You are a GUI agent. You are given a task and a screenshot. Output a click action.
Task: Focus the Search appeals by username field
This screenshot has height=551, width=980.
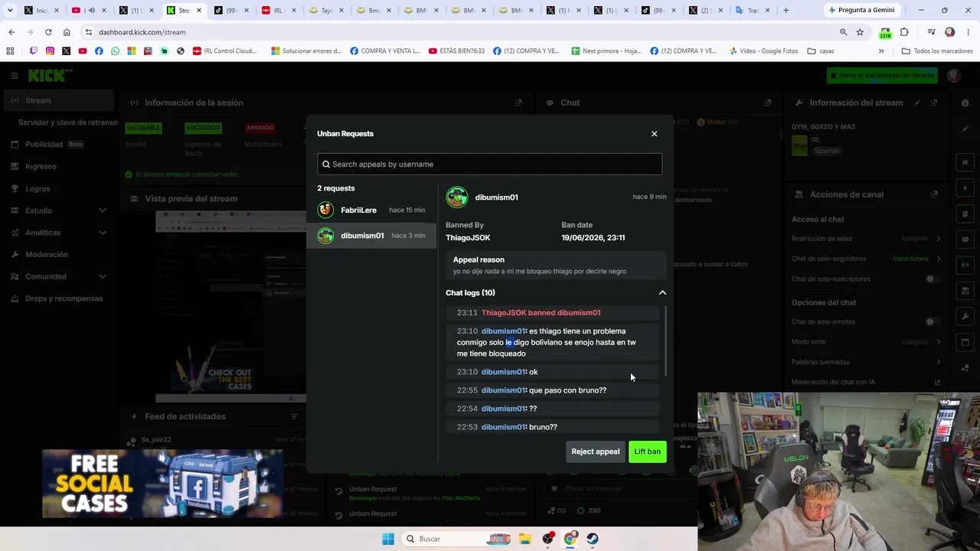490,164
